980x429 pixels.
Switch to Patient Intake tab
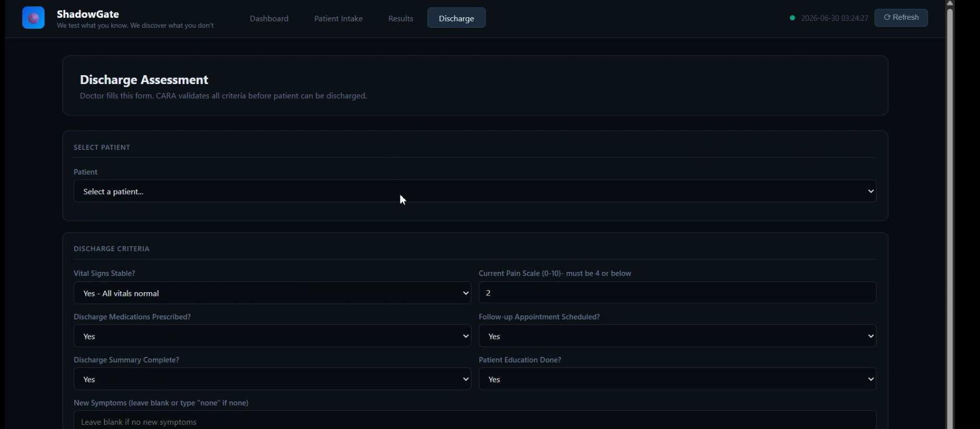tap(338, 18)
